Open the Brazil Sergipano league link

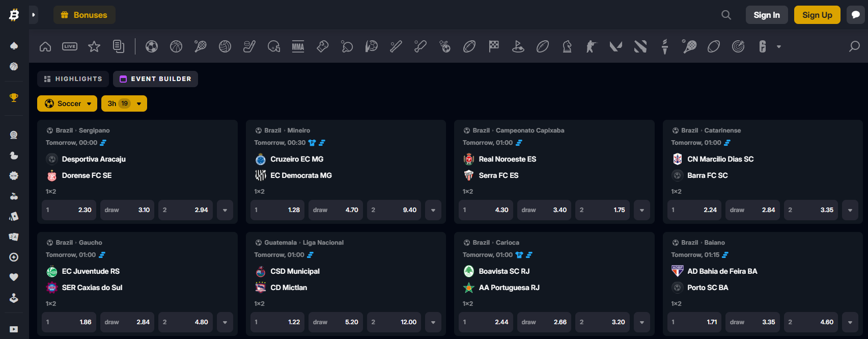(82, 131)
